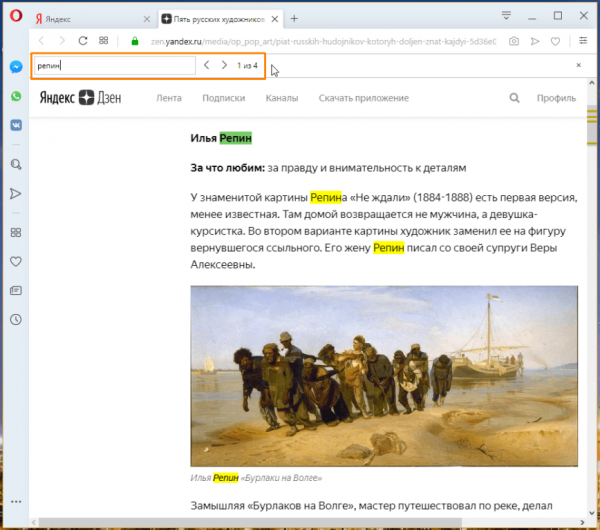This screenshot has height=530, width=600.
Task: Click the За что любим text
Action: (x=228, y=168)
